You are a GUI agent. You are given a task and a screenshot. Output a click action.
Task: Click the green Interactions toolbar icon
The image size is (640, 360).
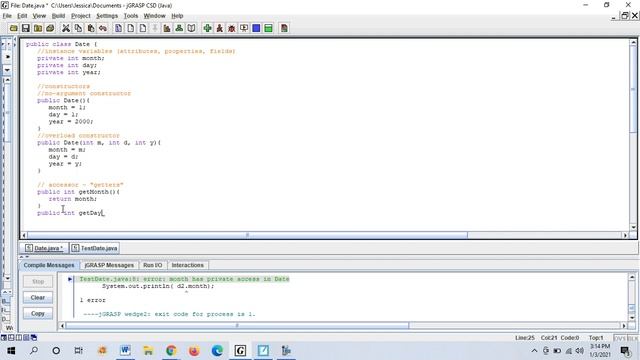coord(269,28)
